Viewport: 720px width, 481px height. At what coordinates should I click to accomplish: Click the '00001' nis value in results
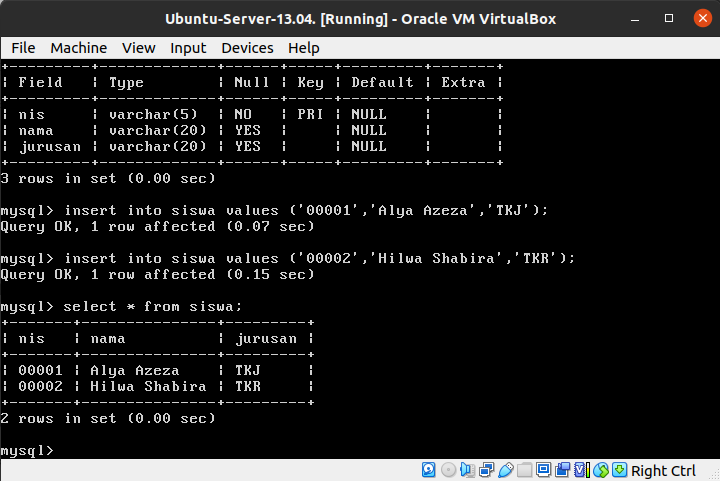coord(40,370)
